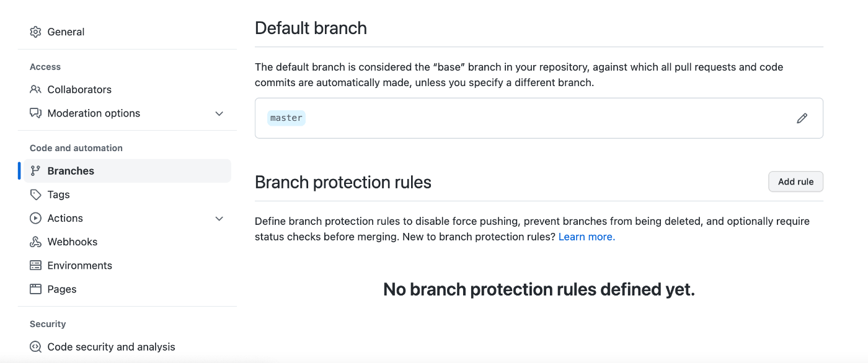Expand the Actions submenu chevron
The image size is (868, 363).
point(219,218)
